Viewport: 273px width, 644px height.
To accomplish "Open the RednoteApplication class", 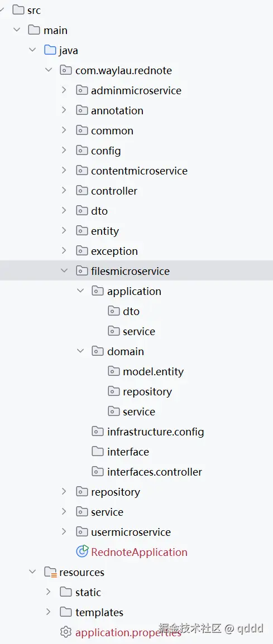I will tap(139, 552).
